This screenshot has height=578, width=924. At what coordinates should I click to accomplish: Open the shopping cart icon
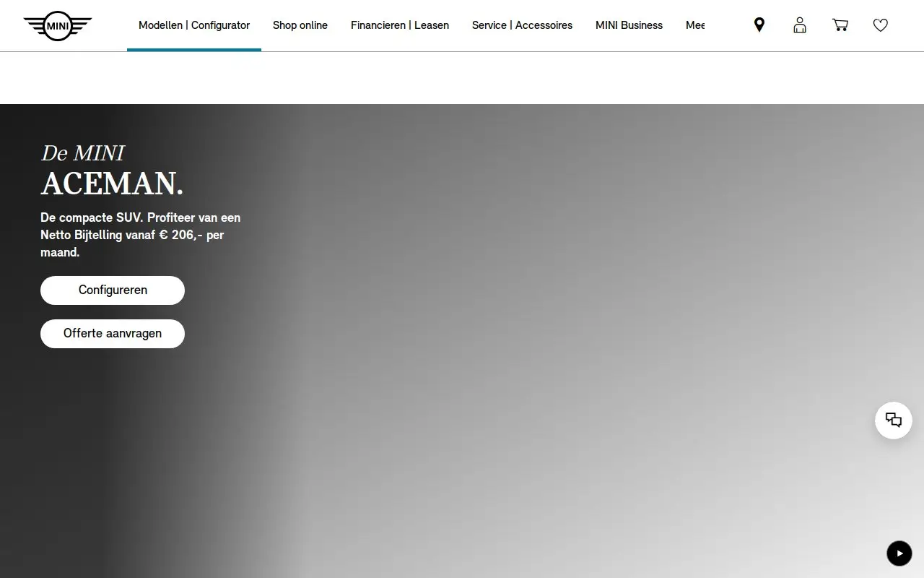[x=840, y=25]
